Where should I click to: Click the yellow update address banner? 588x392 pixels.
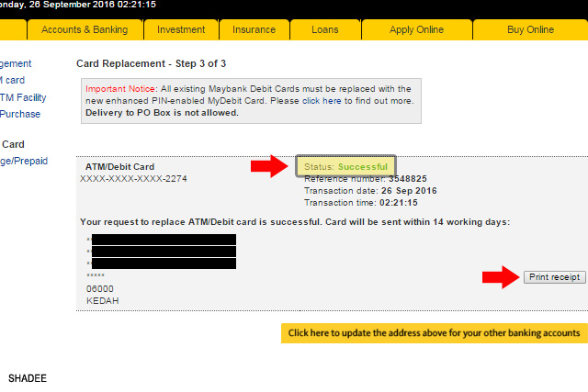click(x=435, y=333)
